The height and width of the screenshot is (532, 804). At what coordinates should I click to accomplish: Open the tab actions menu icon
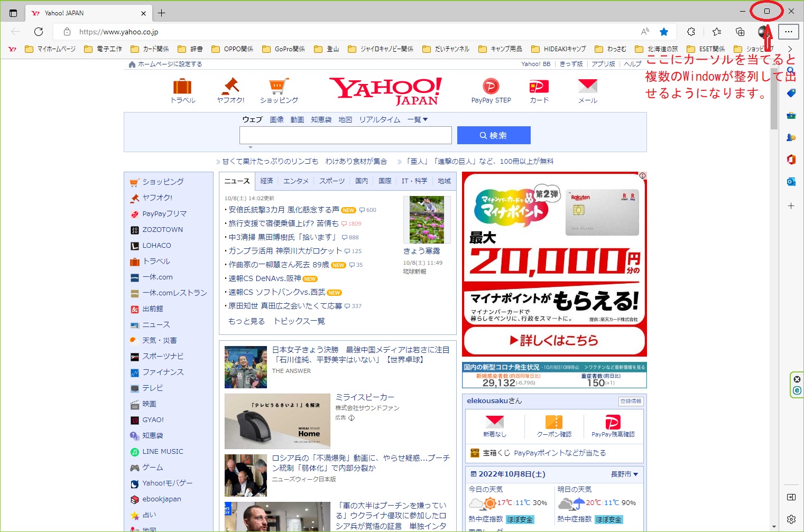13,13
